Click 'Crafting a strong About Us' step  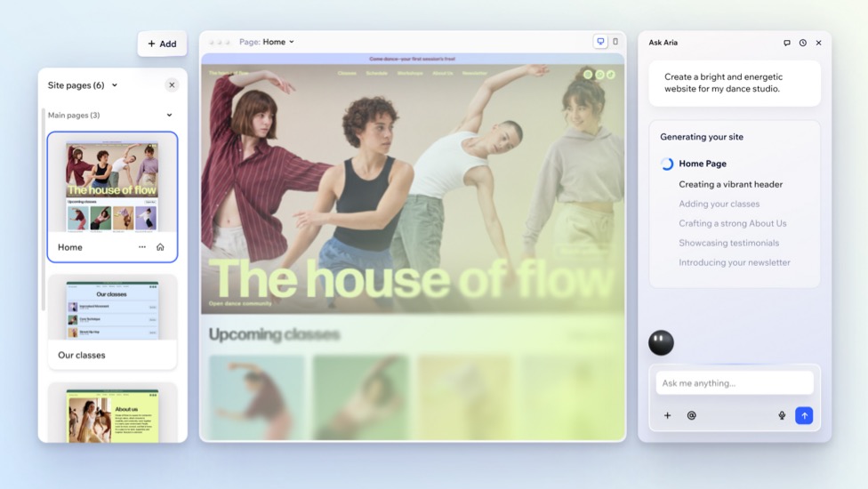[x=733, y=223]
